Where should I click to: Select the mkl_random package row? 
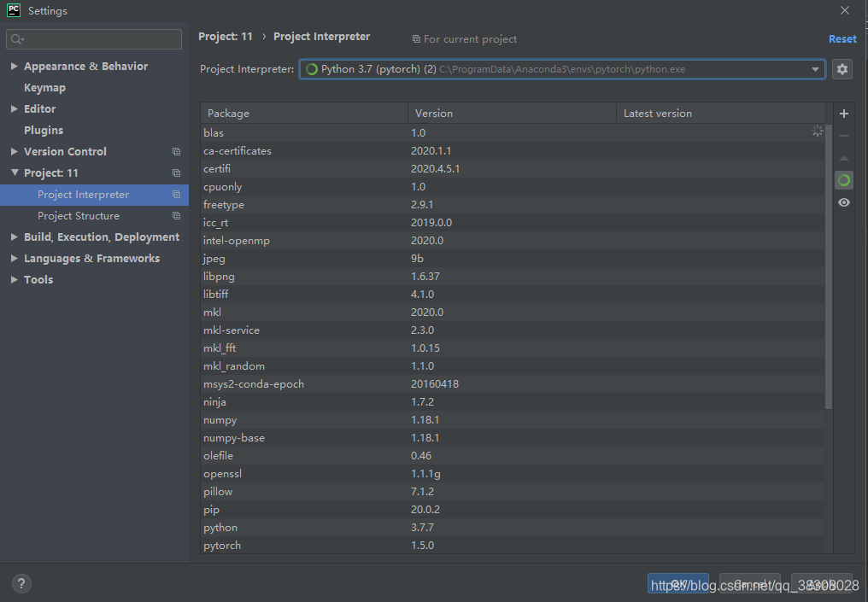(513, 366)
